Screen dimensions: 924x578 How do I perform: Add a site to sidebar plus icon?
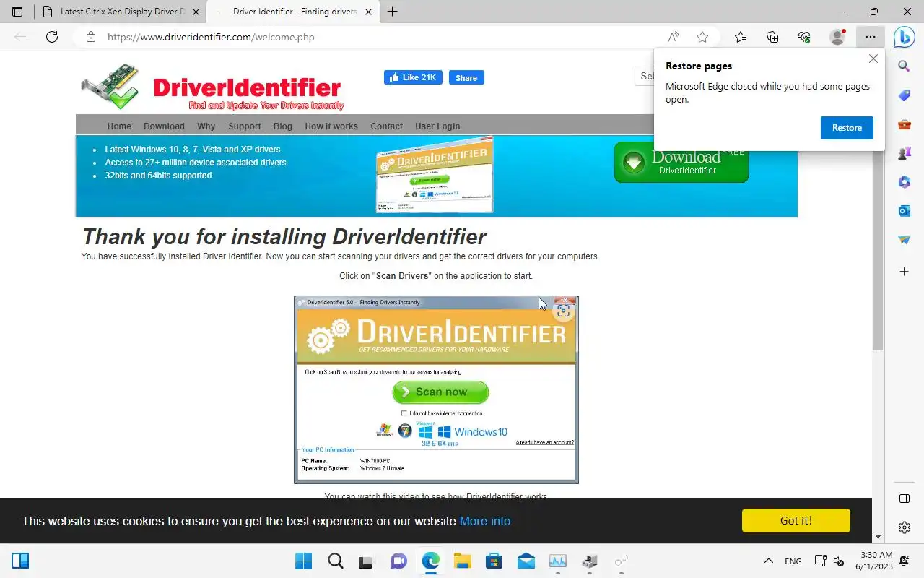click(x=905, y=272)
